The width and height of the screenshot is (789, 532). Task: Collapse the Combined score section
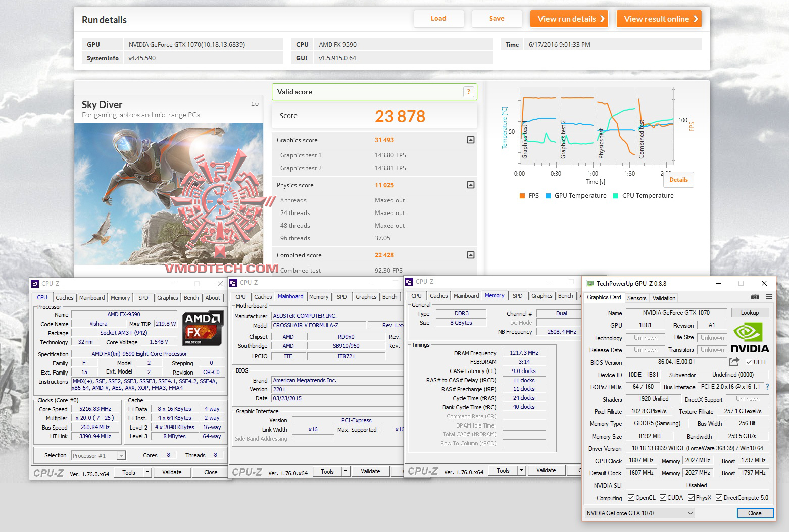[x=471, y=255]
